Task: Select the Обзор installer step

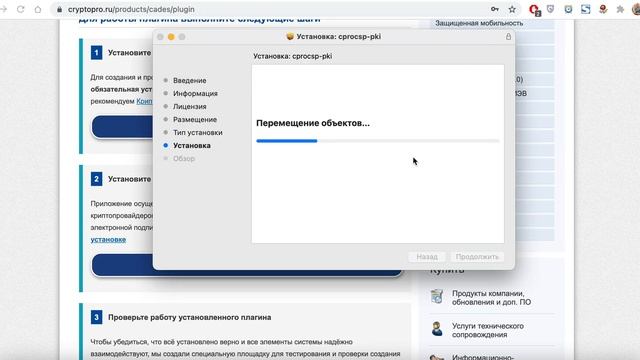Action: pyautogui.click(x=184, y=159)
